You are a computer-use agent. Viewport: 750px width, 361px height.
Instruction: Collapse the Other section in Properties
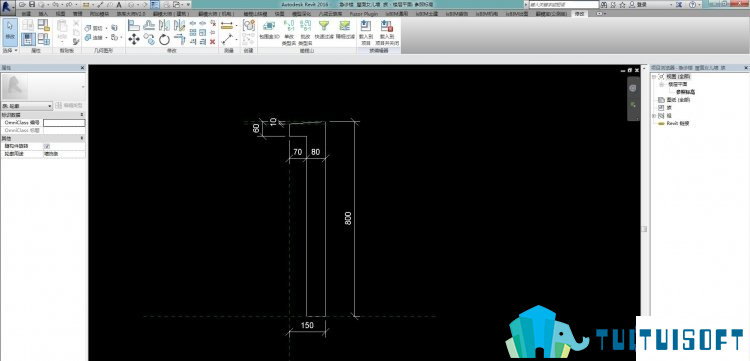pos(82,138)
